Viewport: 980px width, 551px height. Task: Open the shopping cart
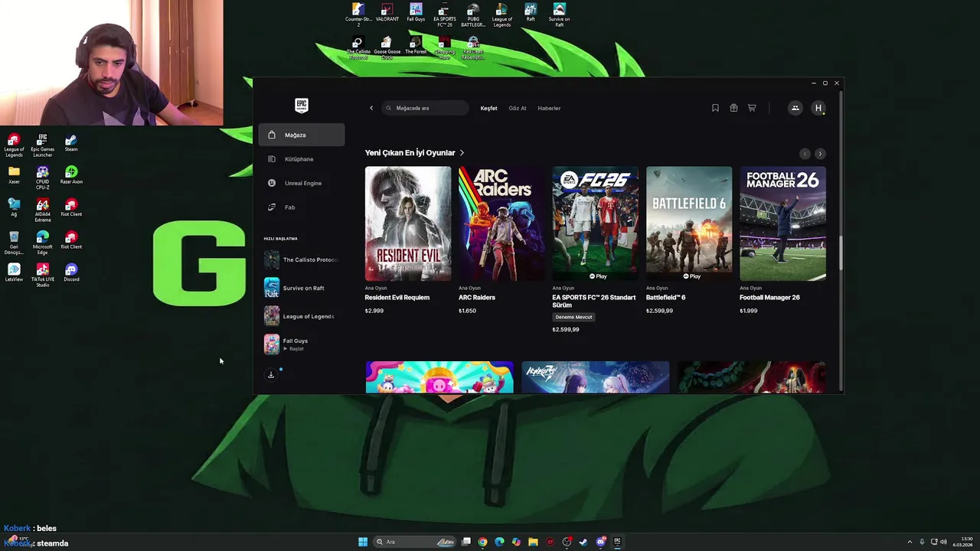pos(752,108)
